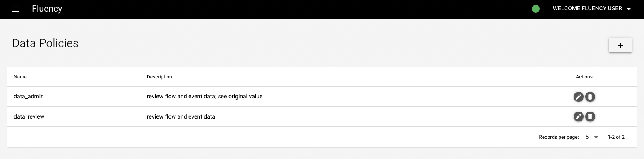Expand the Welcome Fluency User menu

[x=591, y=9]
